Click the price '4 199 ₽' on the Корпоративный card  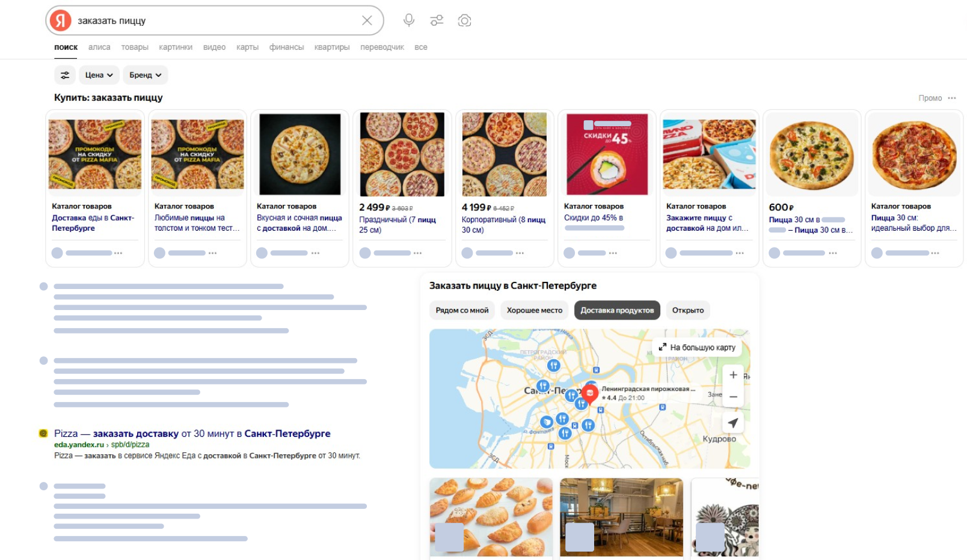477,207
